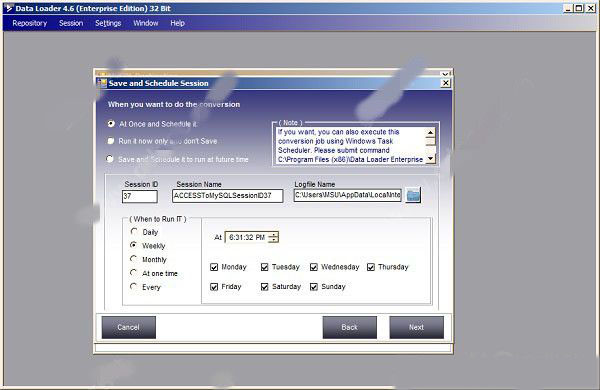Click the logfile browse folder icon
This screenshot has height=390, width=600.
click(x=413, y=195)
